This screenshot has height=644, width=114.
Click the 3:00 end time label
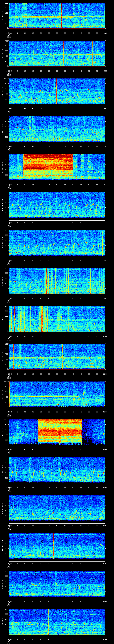coord(105,71)
